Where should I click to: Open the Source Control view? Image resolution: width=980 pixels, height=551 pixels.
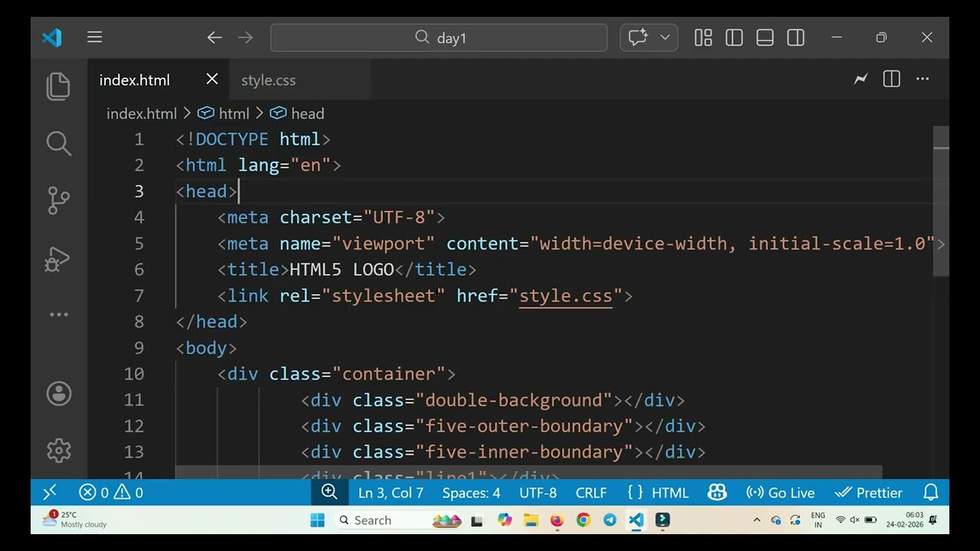[58, 201]
